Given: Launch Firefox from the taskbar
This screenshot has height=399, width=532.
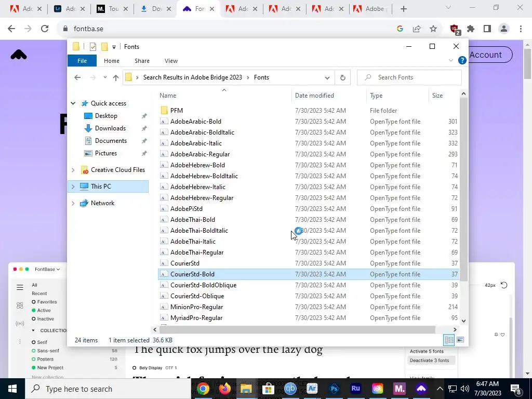Looking at the screenshot, I should click(x=224, y=389).
